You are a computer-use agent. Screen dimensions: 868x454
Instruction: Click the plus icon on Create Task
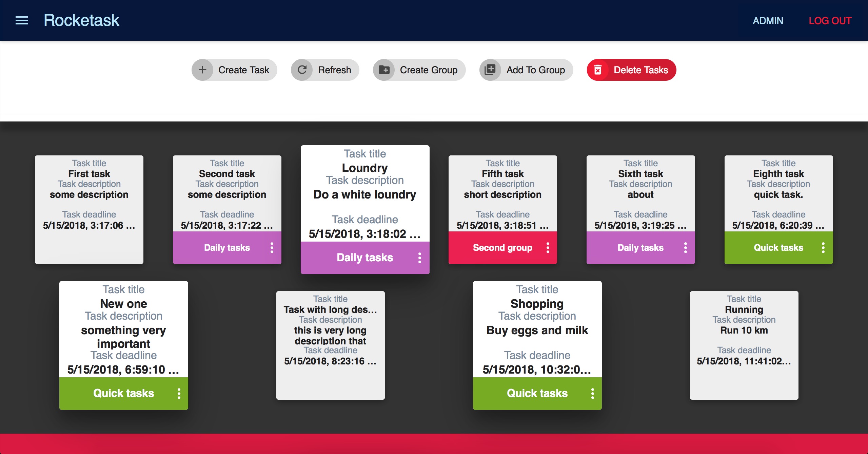[x=202, y=70]
